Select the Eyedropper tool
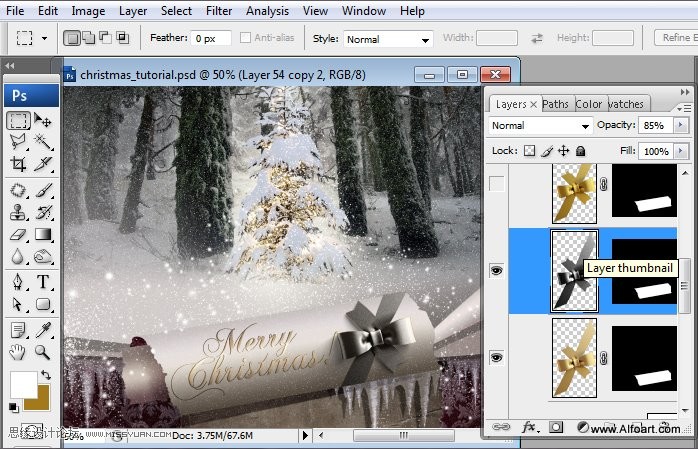This screenshot has height=449, width=698. pos(43,330)
